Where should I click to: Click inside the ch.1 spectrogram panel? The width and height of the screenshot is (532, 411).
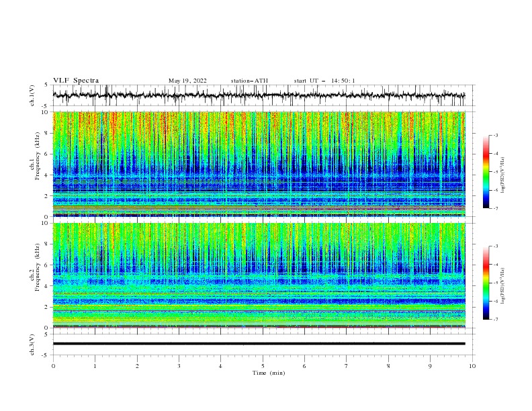click(259, 164)
